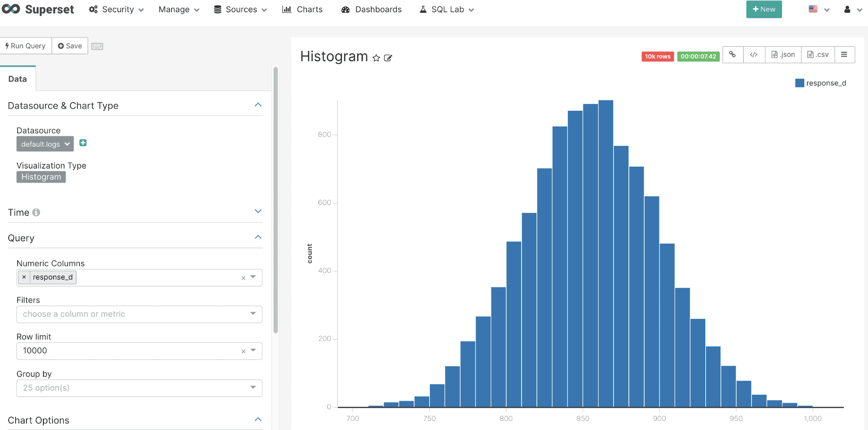Change the Histogram visualization type

41,177
